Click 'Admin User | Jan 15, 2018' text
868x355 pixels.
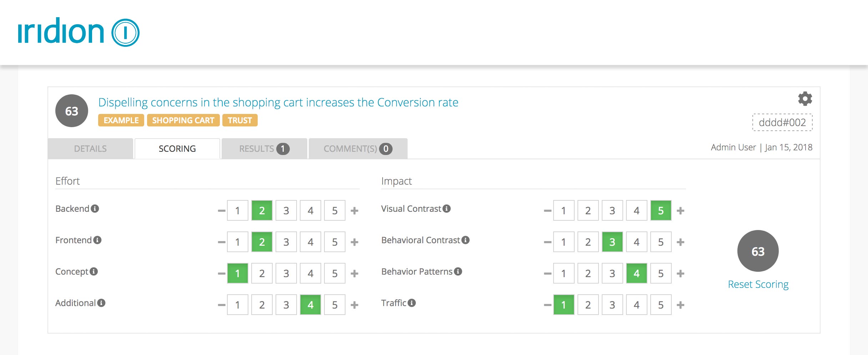pos(762,147)
